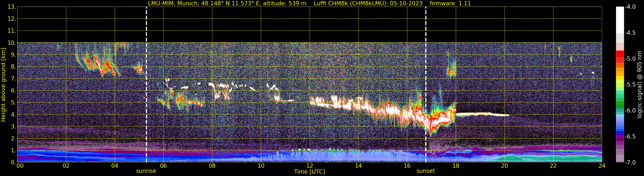The height and width of the screenshot is (176, 644).
Task: Pick the grey bottom segment of the colorbar
Action: pyautogui.click(x=620, y=158)
